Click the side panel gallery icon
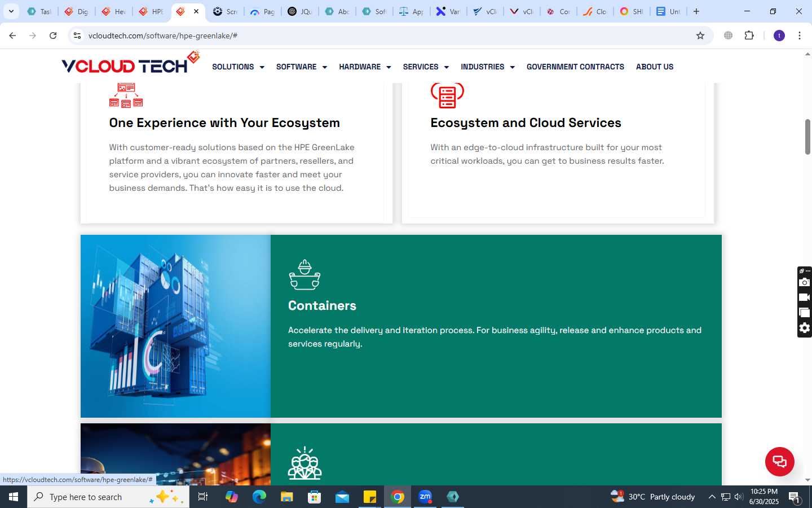Image resolution: width=812 pixels, height=508 pixels. pyautogui.click(x=805, y=313)
